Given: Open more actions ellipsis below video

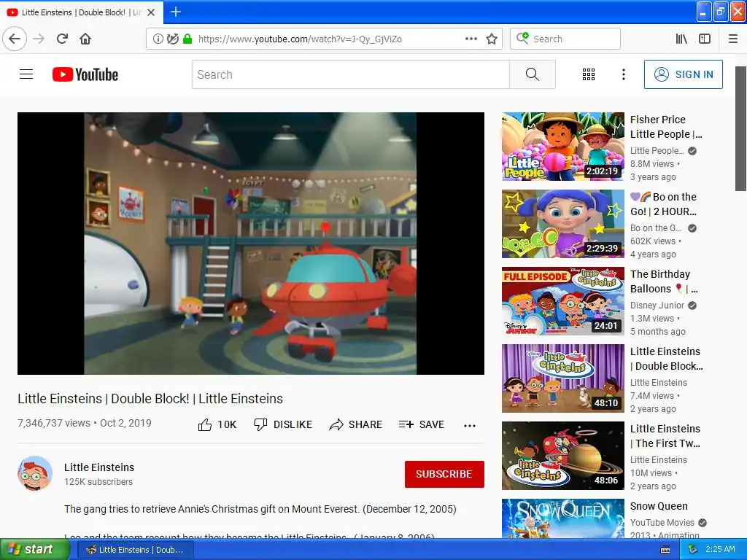Looking at the screenshot, I should (470, 425).
